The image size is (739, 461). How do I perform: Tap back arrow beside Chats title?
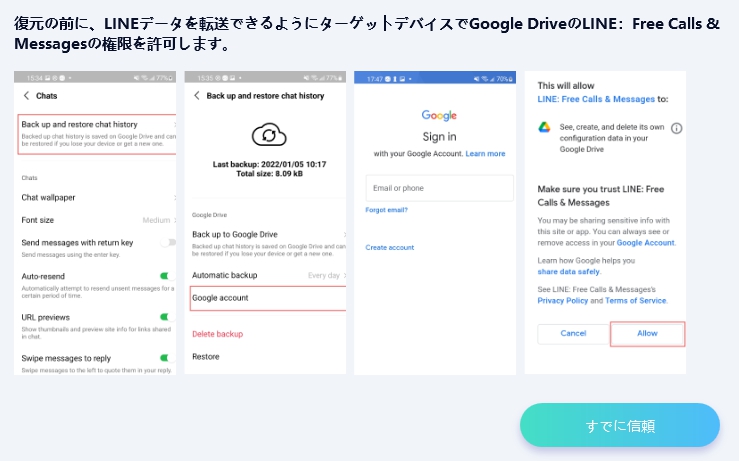[26, 96]
